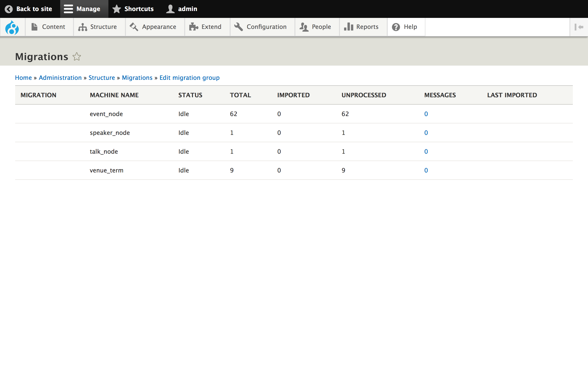Click the Home breadcrumb link
Screen dimensions: 588x367
click(x=23, y=78)
